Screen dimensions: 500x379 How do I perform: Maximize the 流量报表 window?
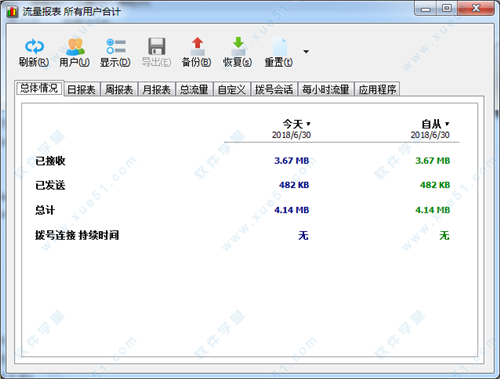pos(447,8)
